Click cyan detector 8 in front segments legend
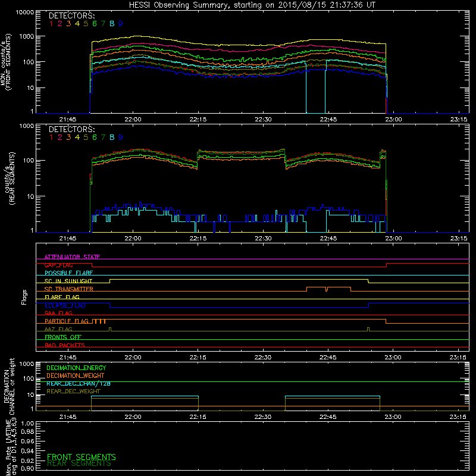Viewport: 476px width, 476px height. click(x=112, y=23)
